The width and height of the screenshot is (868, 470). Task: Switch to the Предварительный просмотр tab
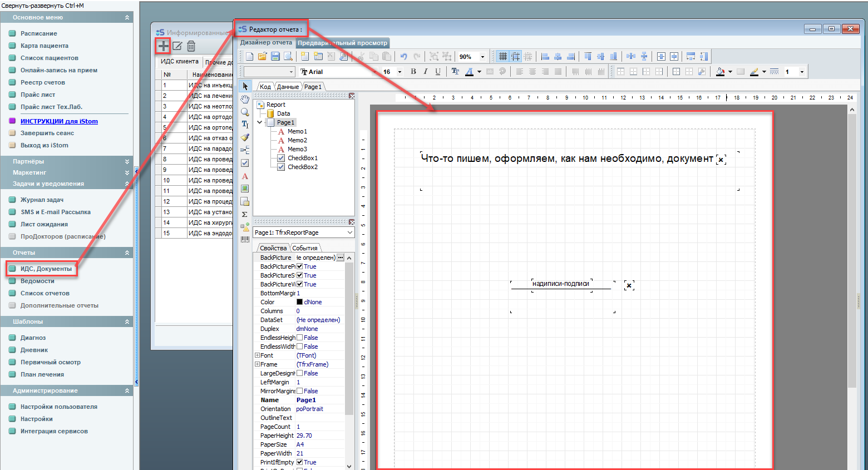[342, 43]
